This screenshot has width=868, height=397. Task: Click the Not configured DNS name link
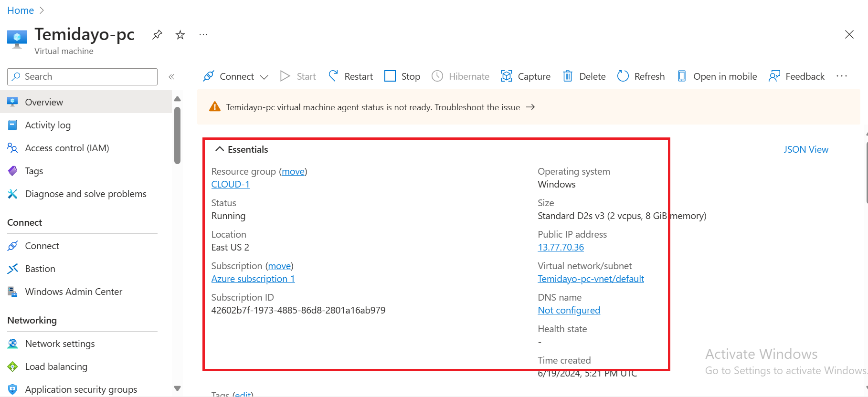(x=569, y=310)
